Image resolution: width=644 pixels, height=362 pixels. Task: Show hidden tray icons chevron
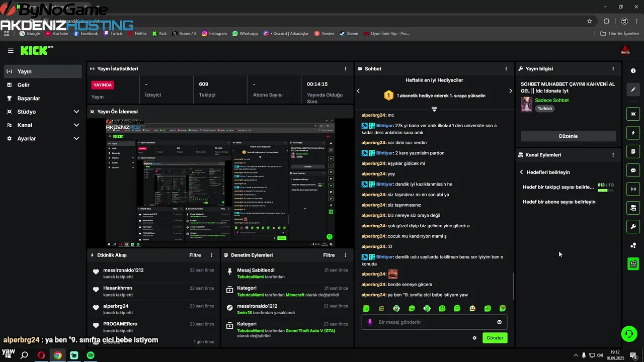576,355
